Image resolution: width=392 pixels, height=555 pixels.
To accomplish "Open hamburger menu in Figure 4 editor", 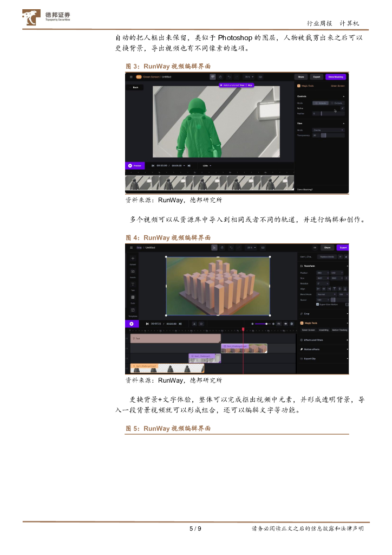I will point(131,248).
